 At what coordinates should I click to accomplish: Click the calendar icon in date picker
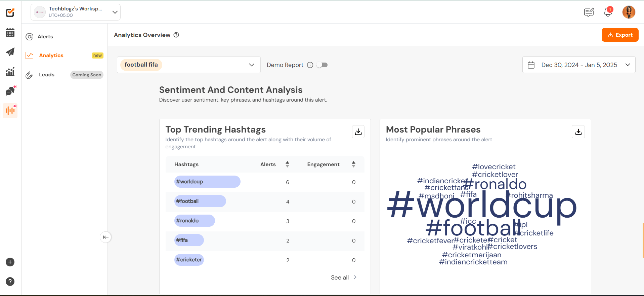pyautogui.click(x=531, y=65)
